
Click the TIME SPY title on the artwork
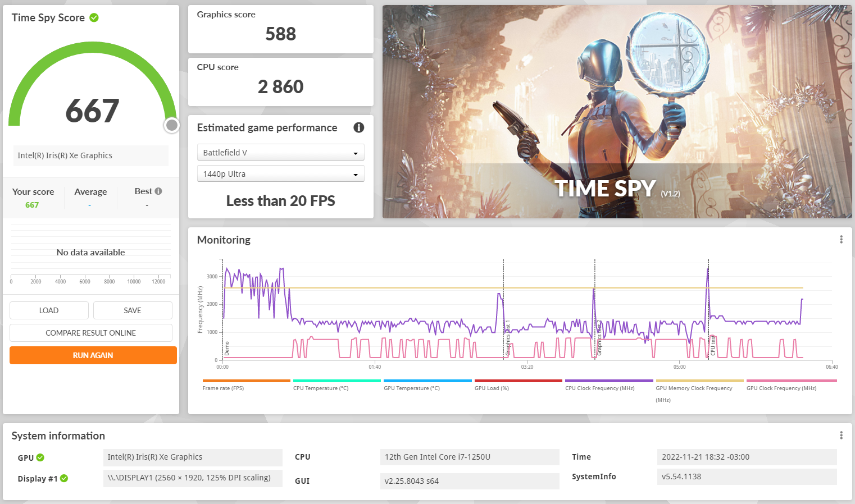pyautogui.click(x=605, y=189)
